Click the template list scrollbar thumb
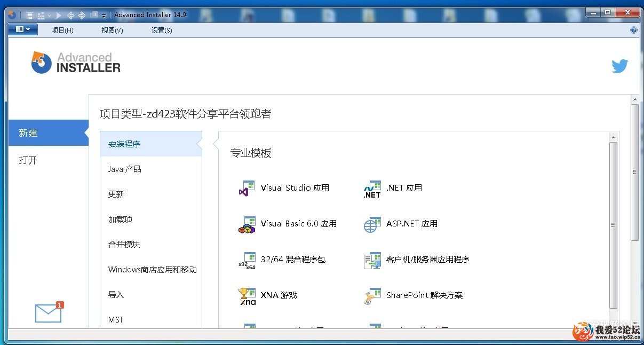Viewport: 644px width, 345px height. [614, 225]
